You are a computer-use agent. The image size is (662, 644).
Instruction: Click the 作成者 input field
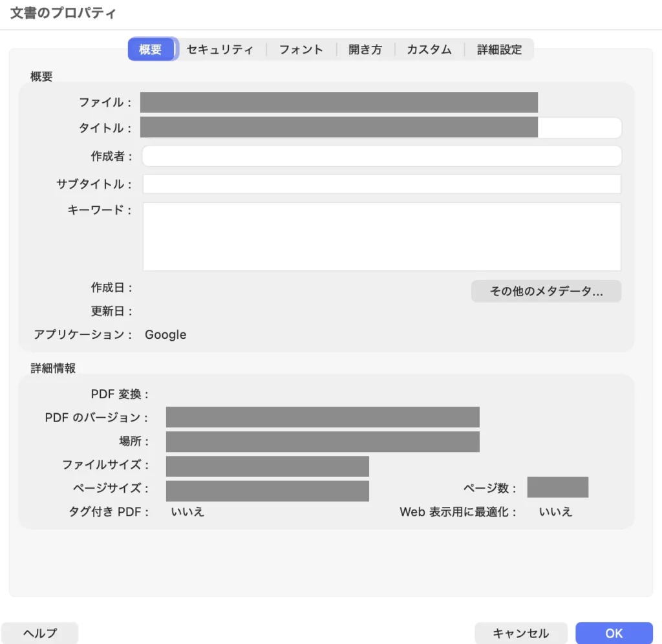(381, 156)
